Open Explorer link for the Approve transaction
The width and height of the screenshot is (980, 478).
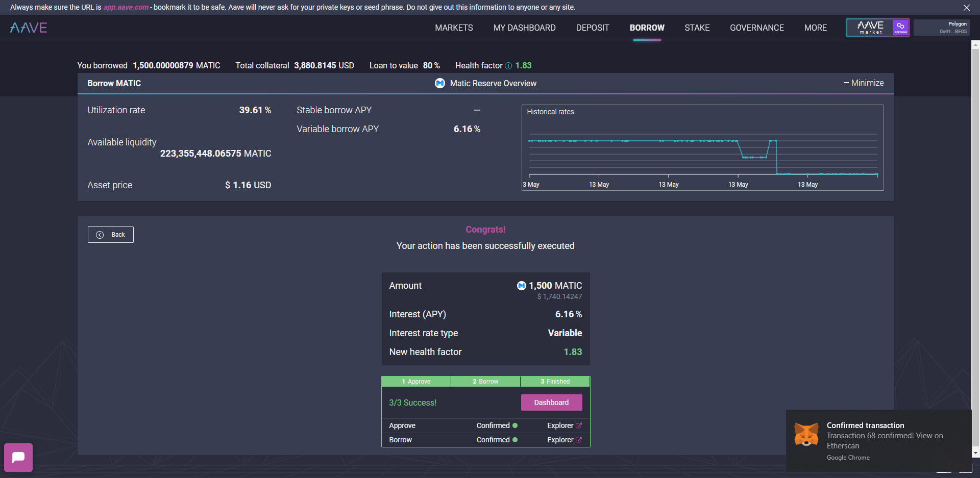click(x=564, y=425)
